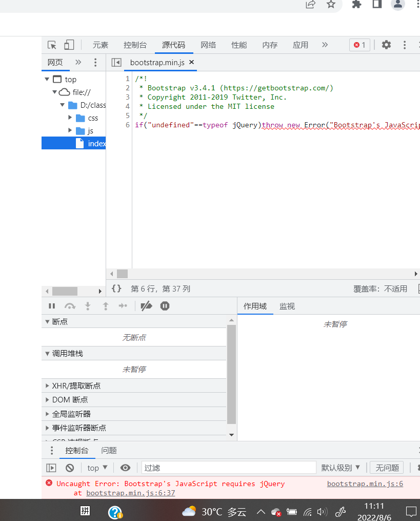Bookmark page with star icon

click(x=331, y=4)
